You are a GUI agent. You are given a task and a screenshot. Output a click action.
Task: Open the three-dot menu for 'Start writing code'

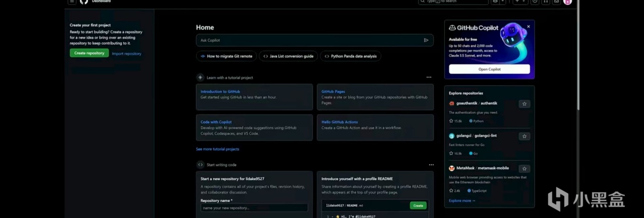[x=431, y=165]
